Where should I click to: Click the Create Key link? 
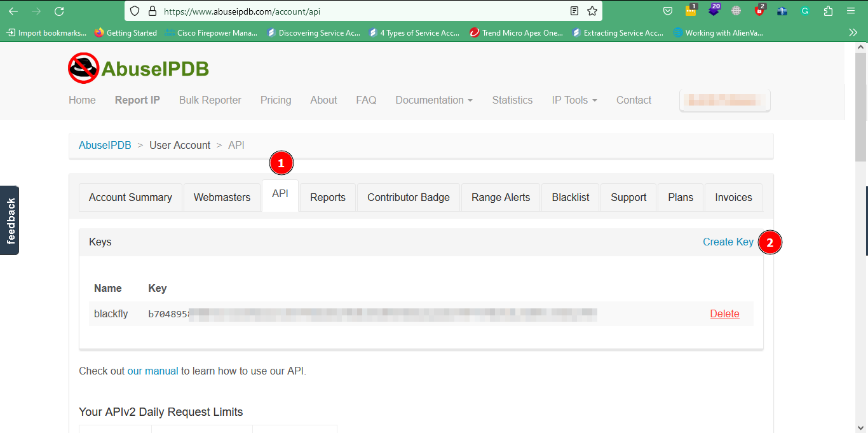click(x=728, y=242)
